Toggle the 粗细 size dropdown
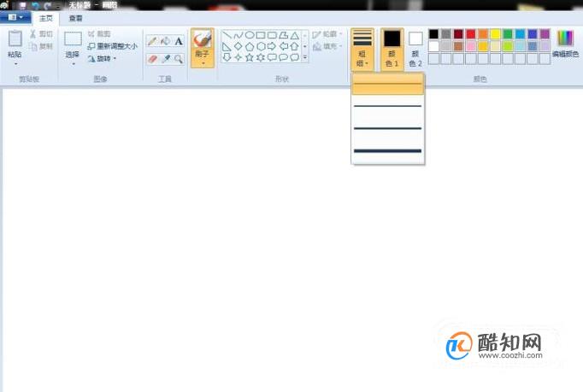The image size is (583, 392). tap(362, 49)
